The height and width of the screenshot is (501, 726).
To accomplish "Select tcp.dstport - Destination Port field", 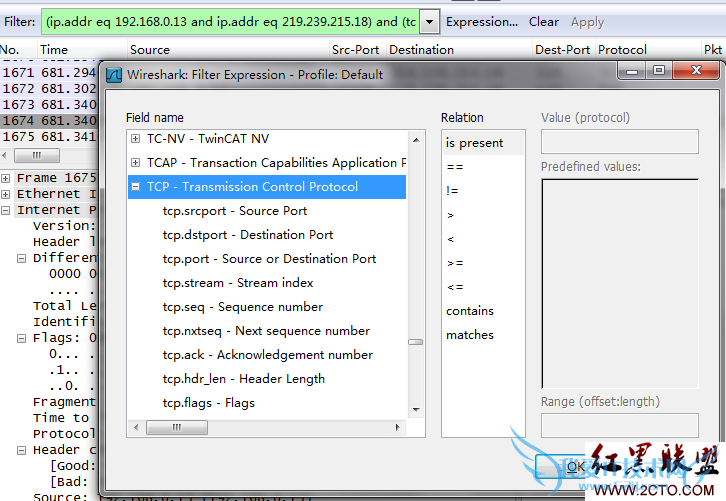I will (248, 235).
